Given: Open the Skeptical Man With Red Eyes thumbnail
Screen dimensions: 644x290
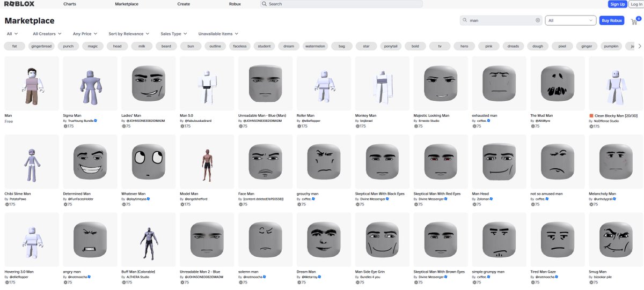Looking at the screenshot, I should pyautogui.click(x=441, y=161).
